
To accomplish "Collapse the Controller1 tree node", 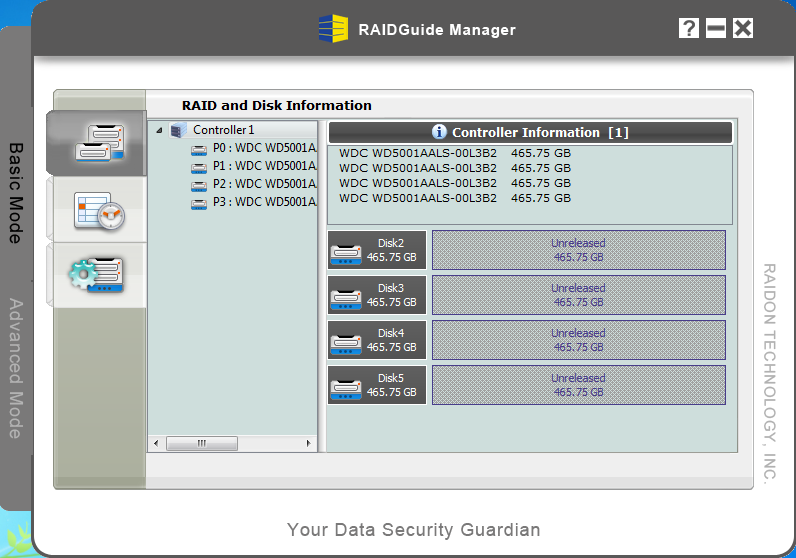I will (x=159, y=130).
